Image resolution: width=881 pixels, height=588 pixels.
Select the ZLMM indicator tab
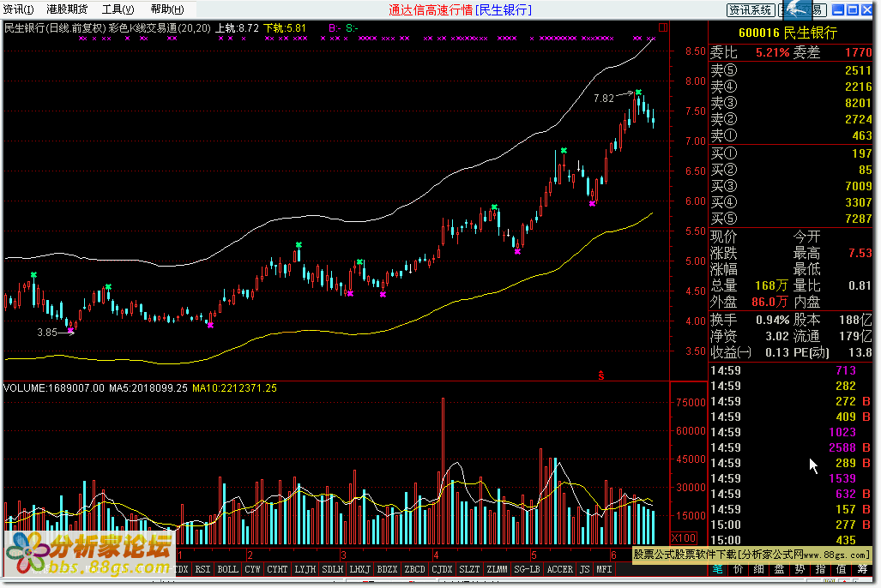pos(498,569)
